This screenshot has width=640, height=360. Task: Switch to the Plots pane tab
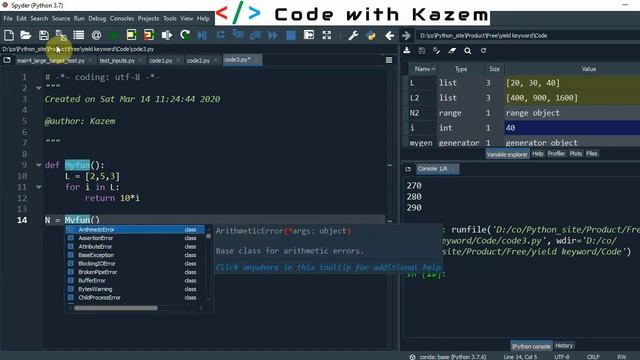(x=576, y=153)
